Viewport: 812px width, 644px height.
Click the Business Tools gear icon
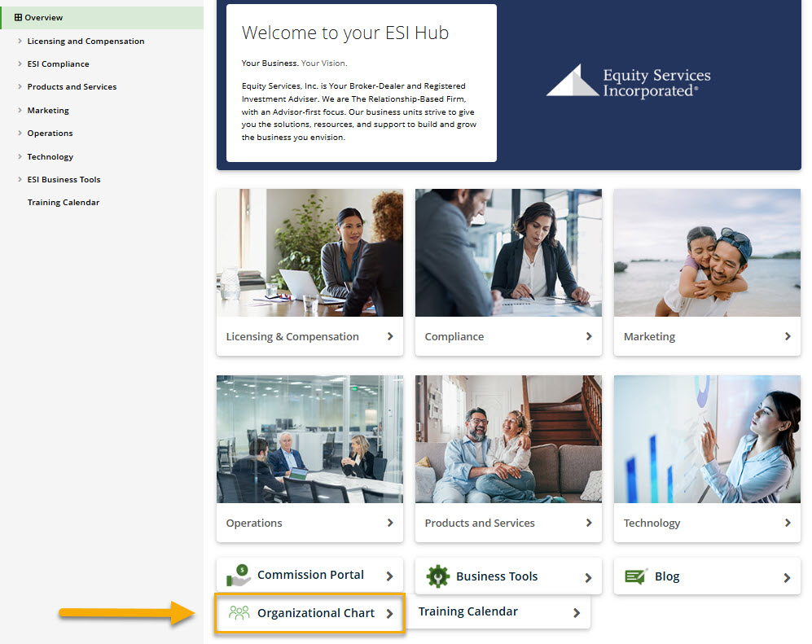click(438, 576)
